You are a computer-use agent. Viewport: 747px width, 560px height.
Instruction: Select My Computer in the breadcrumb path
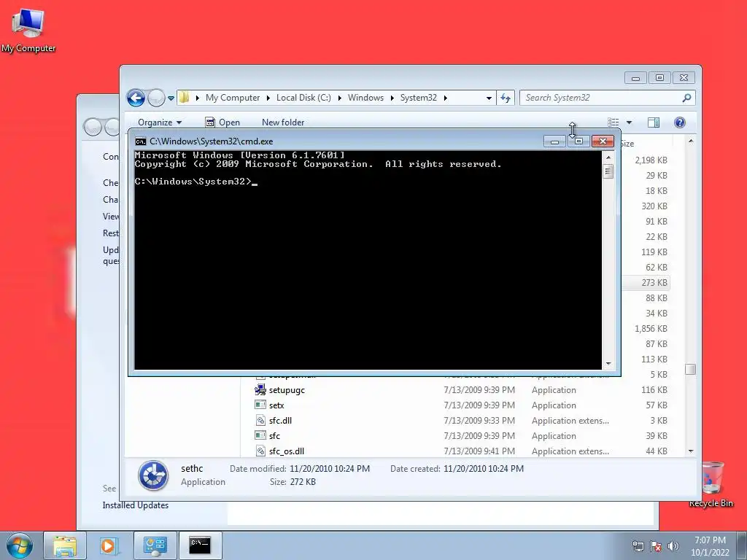233,98
